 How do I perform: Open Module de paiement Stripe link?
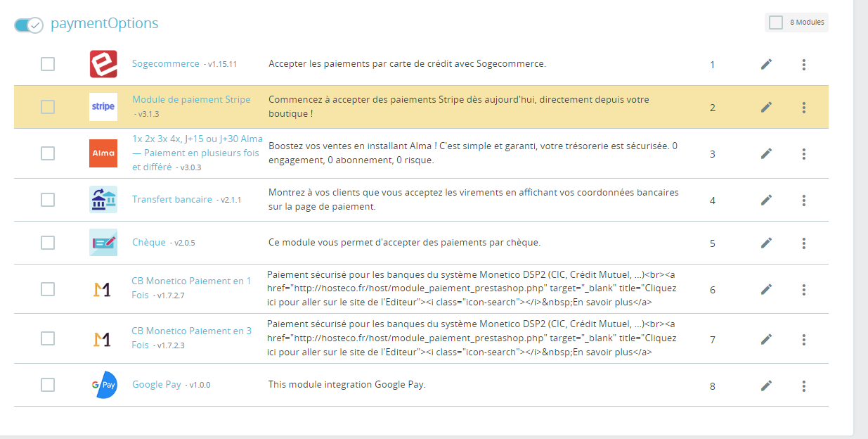191,99
